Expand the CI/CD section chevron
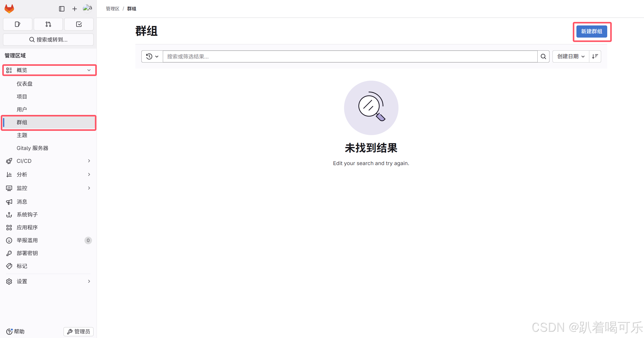644x338 pixels. 89,161
